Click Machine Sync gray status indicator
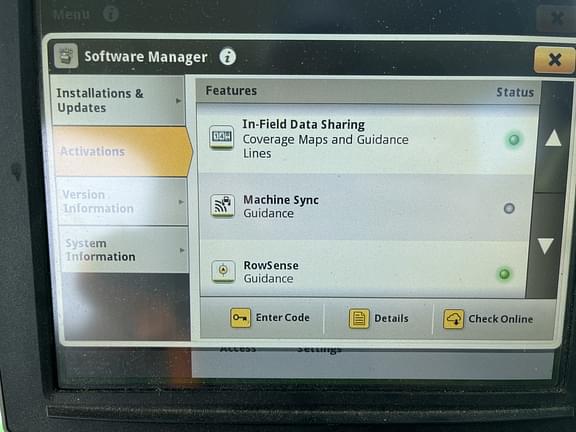Viewport: 576px width, 432px height. click(x=509, y=208)
